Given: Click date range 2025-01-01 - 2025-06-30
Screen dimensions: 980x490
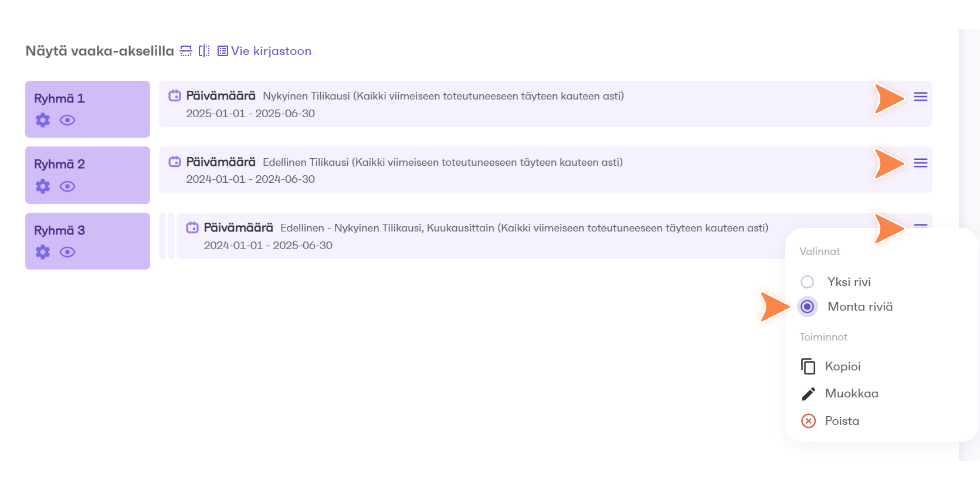Looking at the screenshot, I should point(250,113).
